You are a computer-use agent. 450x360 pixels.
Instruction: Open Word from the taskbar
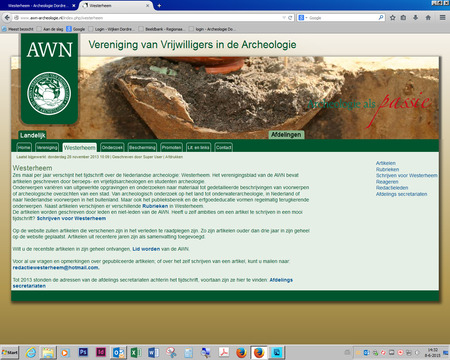coord(154,352)
